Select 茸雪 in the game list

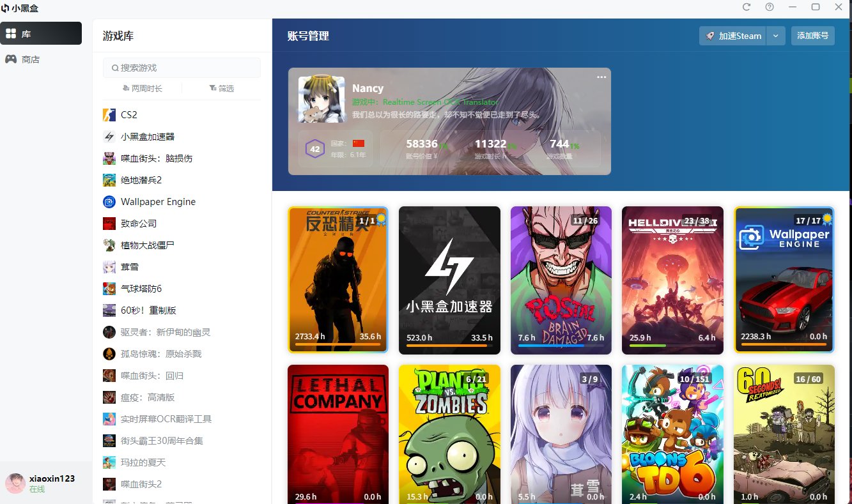[182, 267]
